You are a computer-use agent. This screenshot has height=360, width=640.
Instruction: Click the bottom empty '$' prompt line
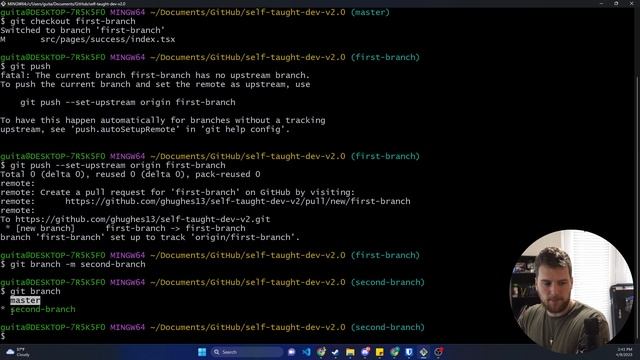click(x=3, y=336)
